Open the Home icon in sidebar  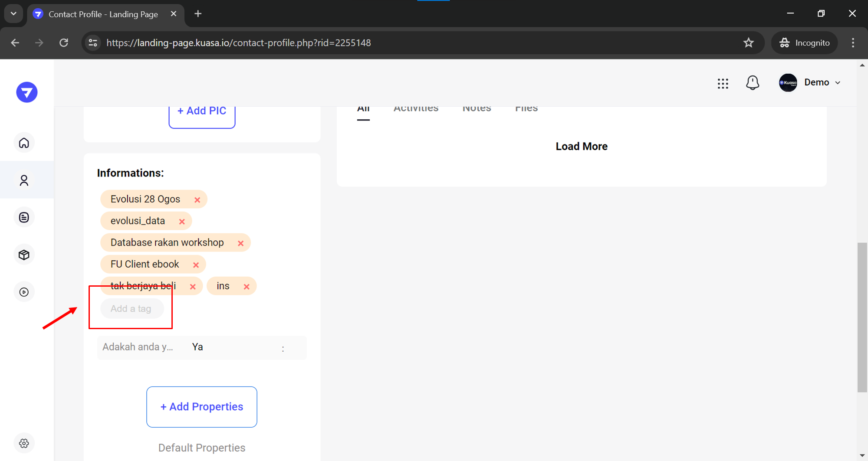[24, 143]
